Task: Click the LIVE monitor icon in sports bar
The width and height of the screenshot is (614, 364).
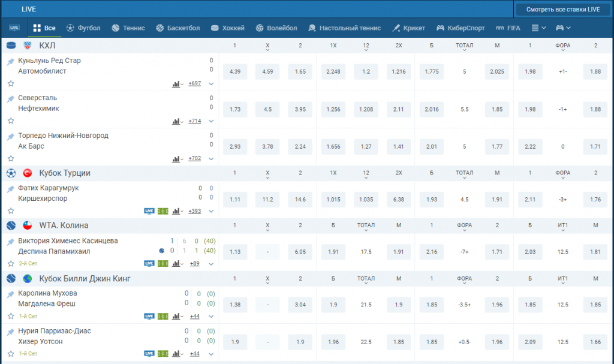Action: tap(14, 28)
